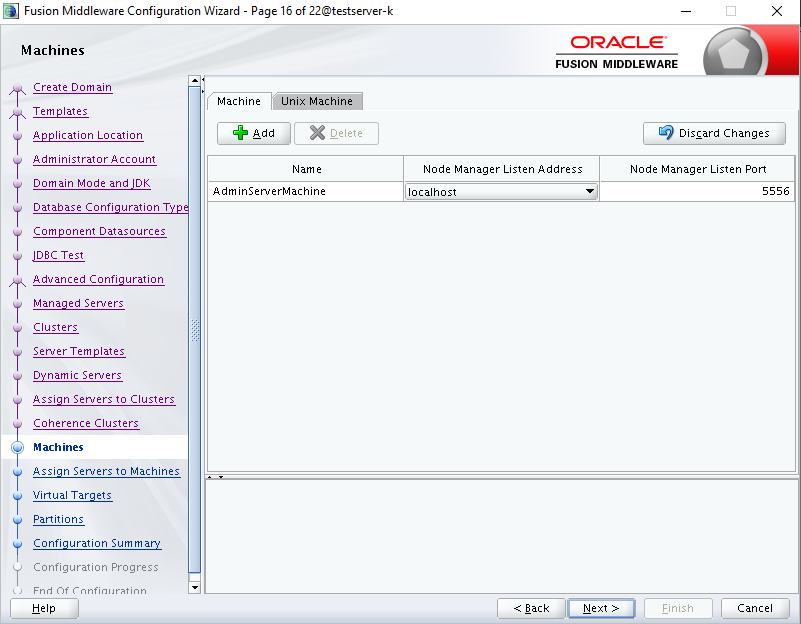Viewport: 801px width, 624px height.
Task: Click Node Manager Listen Address header
Action: 502,169
